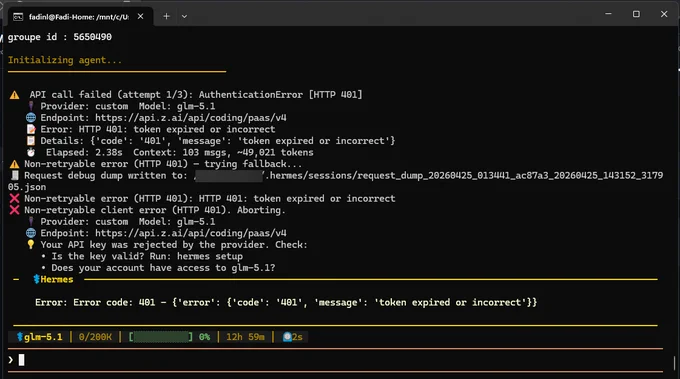This screenshot has width=680, height=379.
Task: Click the glm-5.1 status bar entry
Action: click(39, 337)
